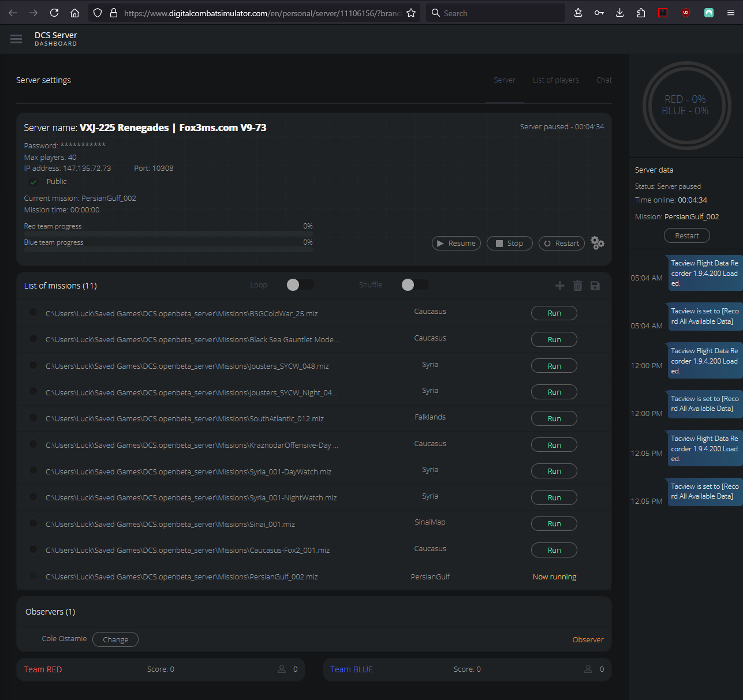Click the Blue team progress bar

168,250
